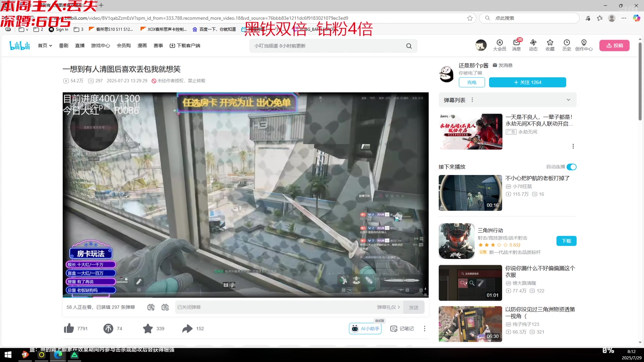Click the 投稿 upload button

[614, 46]
